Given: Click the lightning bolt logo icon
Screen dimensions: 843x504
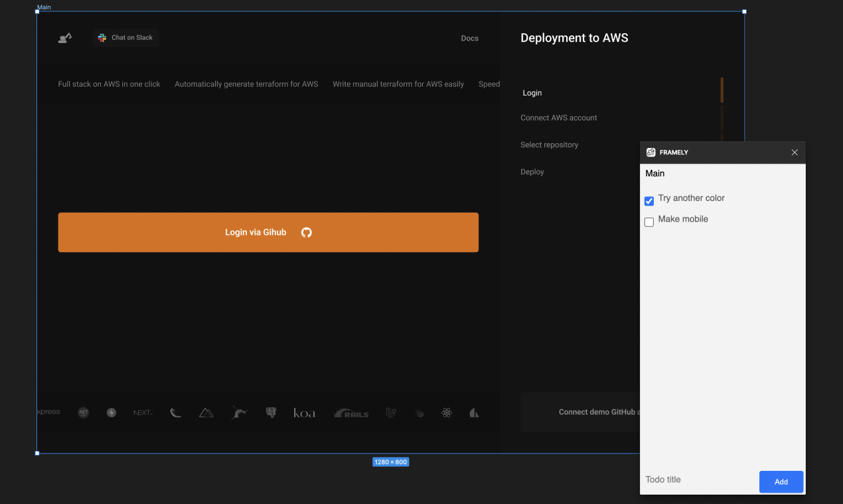Looking at the screenshot, I should 112,412.
